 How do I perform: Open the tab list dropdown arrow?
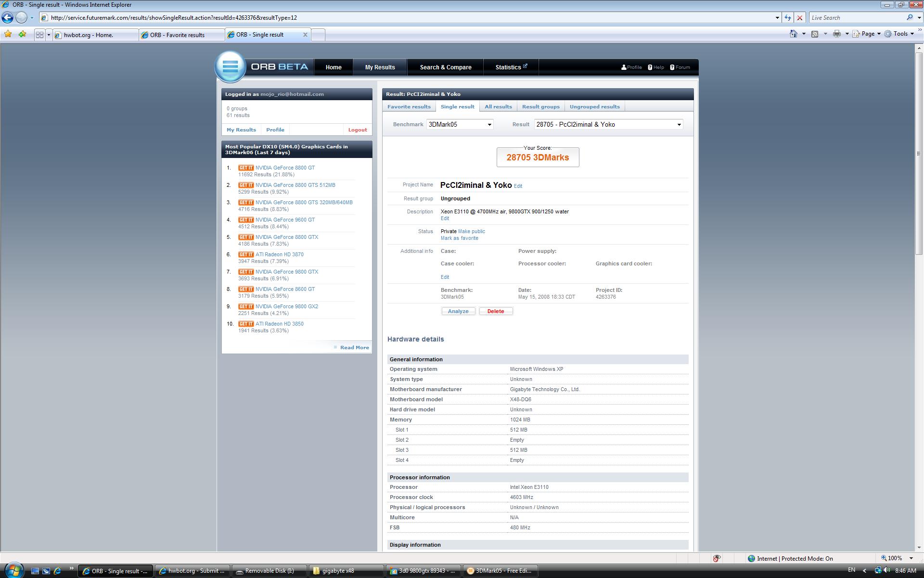[49, 35]
